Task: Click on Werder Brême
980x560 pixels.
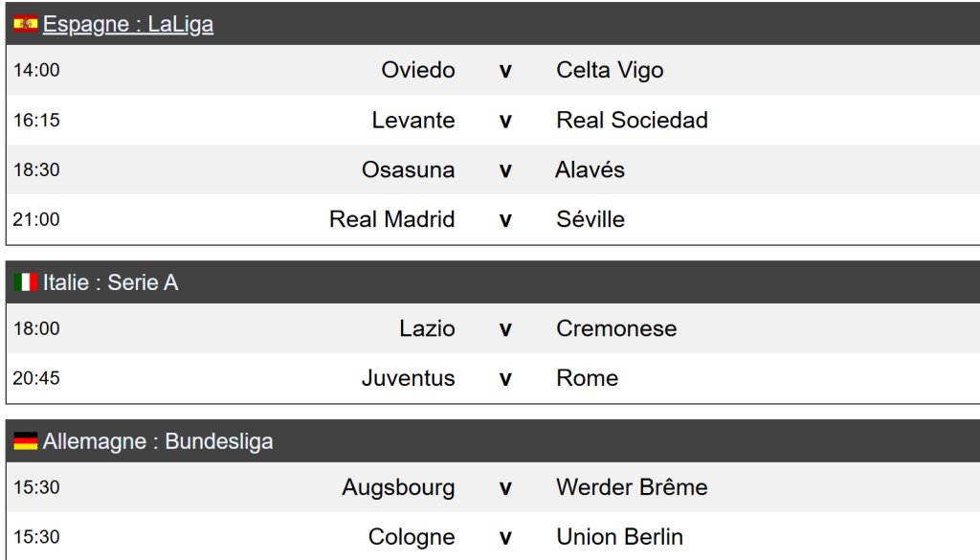Action: point(632,488)
